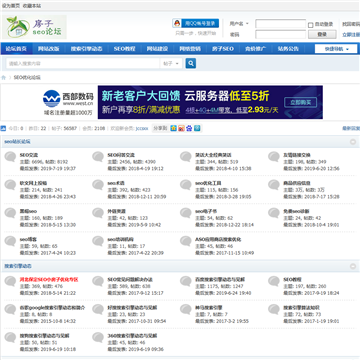Viewport: 360px width, 360px height.
Task: Click the chat bubble icon beside seo博客
Action: [10, 241]
